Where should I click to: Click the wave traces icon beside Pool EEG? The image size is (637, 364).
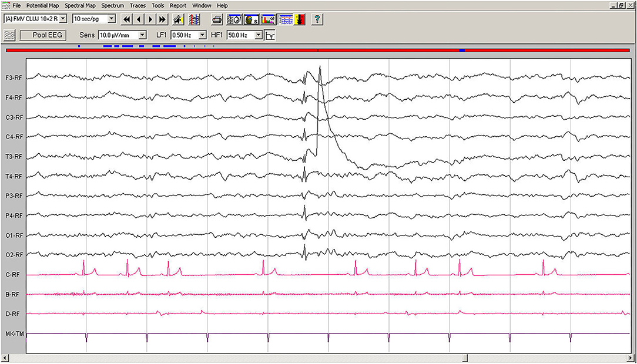[x=9, y=35]
